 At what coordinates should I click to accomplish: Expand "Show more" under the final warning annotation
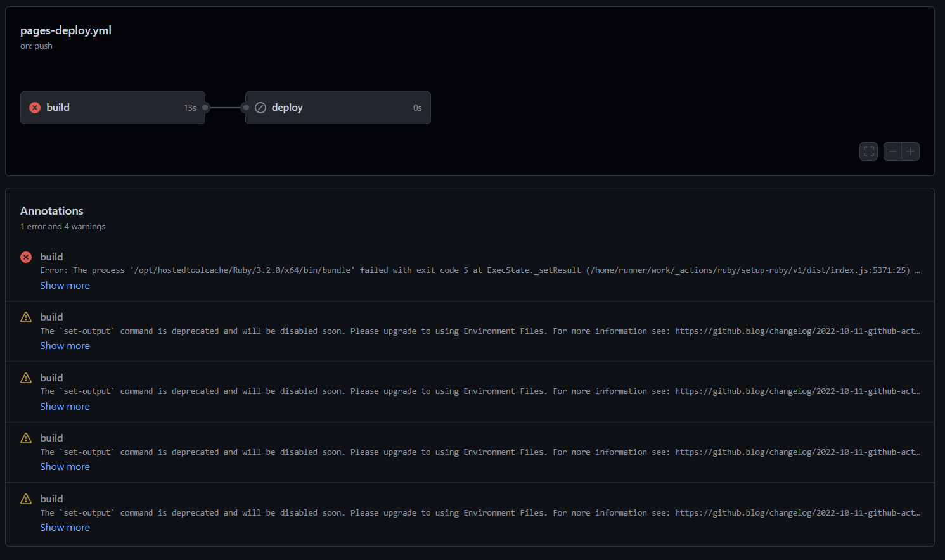pyautogui.click(x=65, y=527)
